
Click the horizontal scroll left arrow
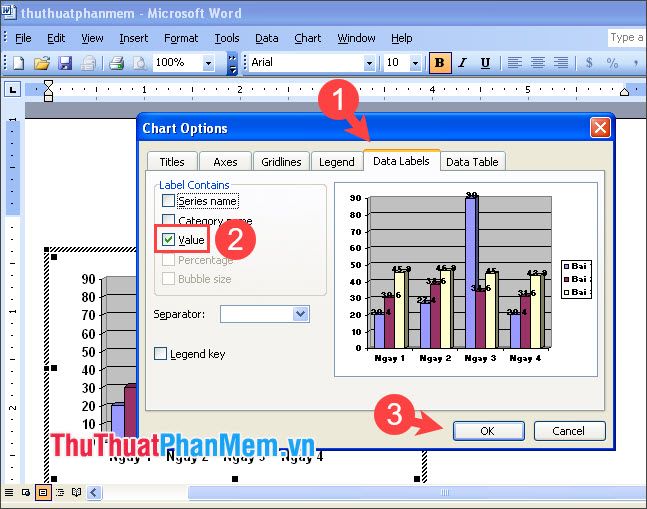tap(94, 492)
